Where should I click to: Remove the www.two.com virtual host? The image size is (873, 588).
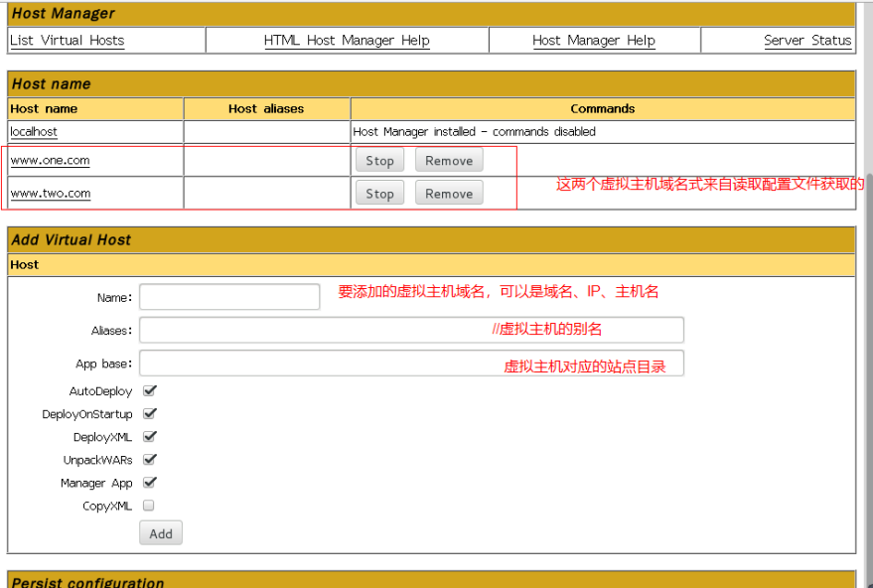coord(449,193)
